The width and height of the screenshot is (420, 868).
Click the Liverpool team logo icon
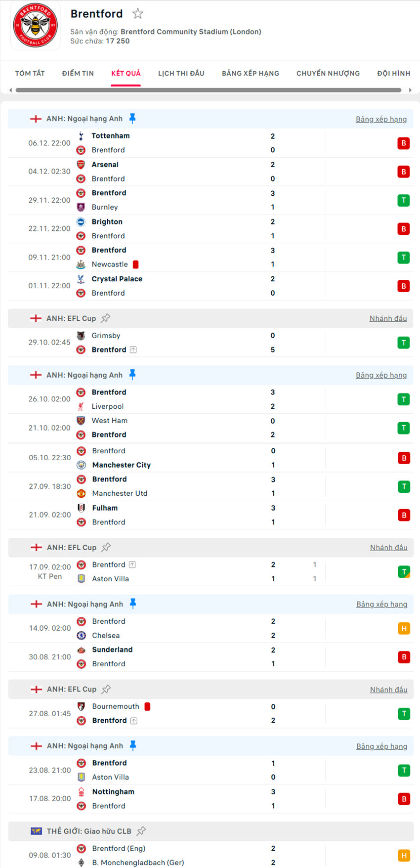[81, 406]
